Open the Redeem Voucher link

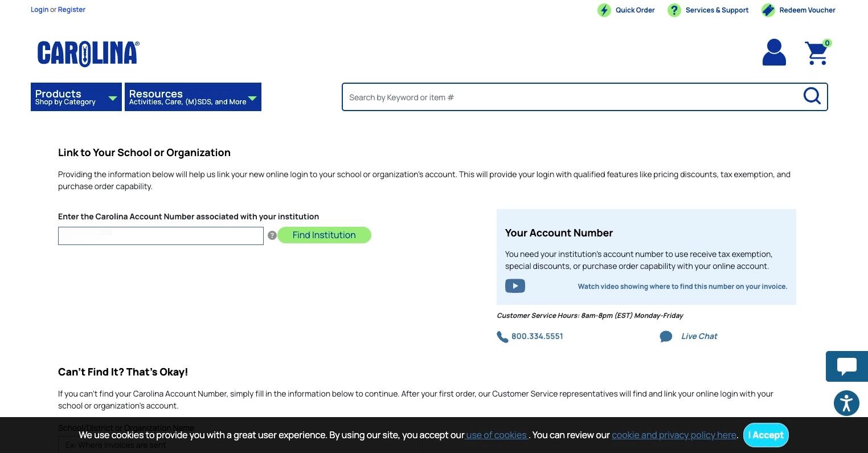(808, 10)
